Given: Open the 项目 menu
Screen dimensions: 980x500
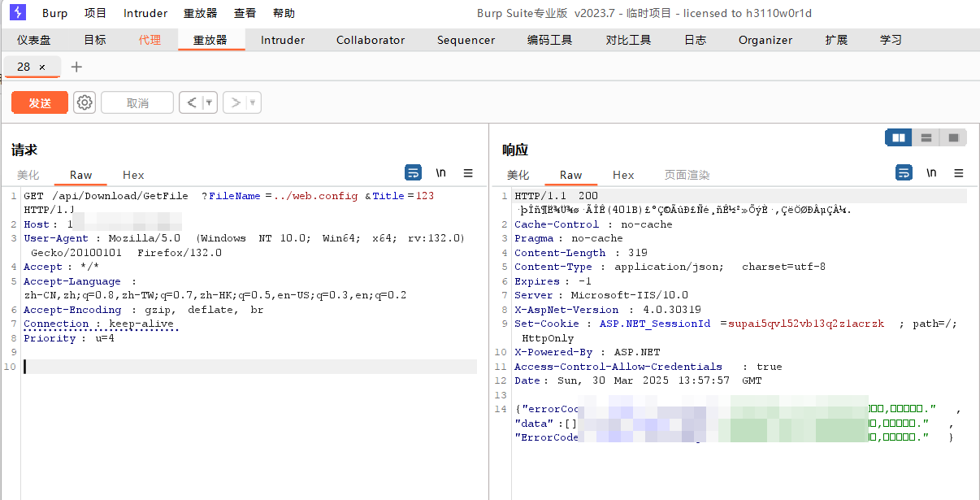Looking at the screenshot, I should 96,13.
